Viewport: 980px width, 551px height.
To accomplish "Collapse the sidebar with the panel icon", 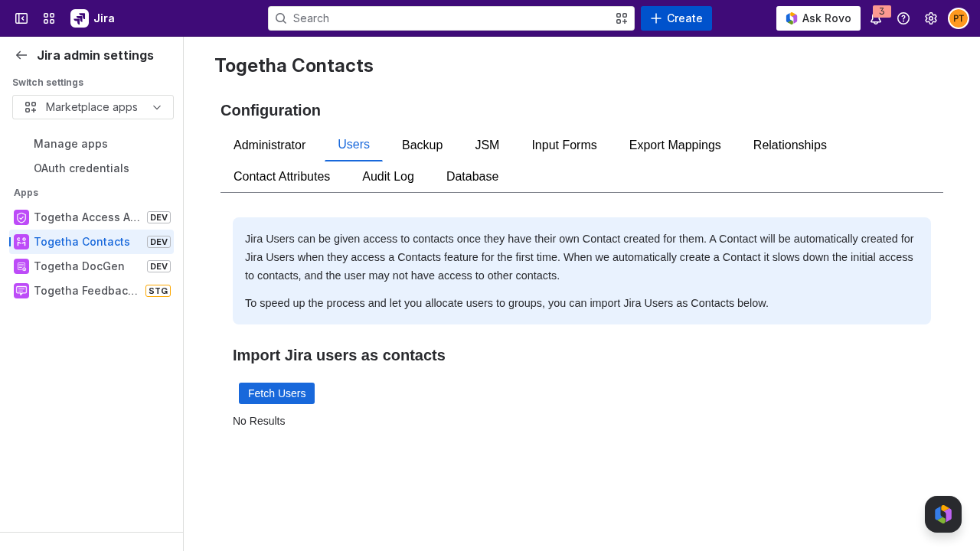I will point(21,18).
